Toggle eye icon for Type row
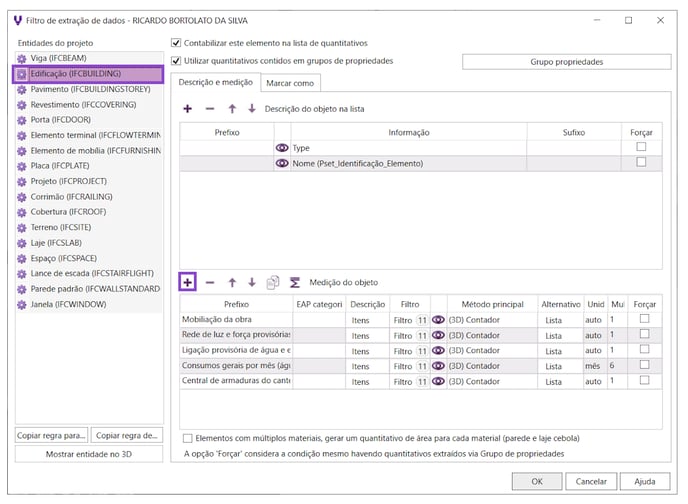Image resolution: width=688 pixels, height=504 pixels. pyautogui.click(x=282, y=148)
